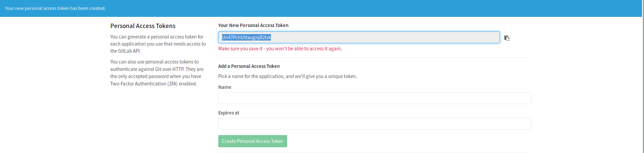Focus the Name input field
This screenshot has width=644, height=153.
374,98
